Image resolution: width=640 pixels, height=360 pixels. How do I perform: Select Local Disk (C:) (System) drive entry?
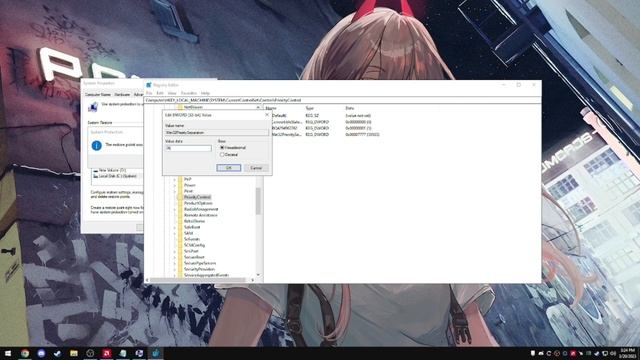(117, 176)
